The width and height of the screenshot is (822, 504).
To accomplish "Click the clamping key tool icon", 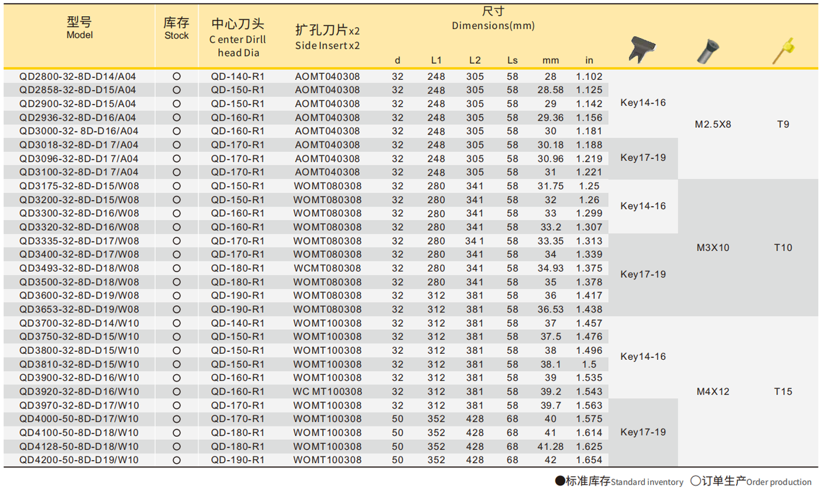I will (x=643, y=50).
